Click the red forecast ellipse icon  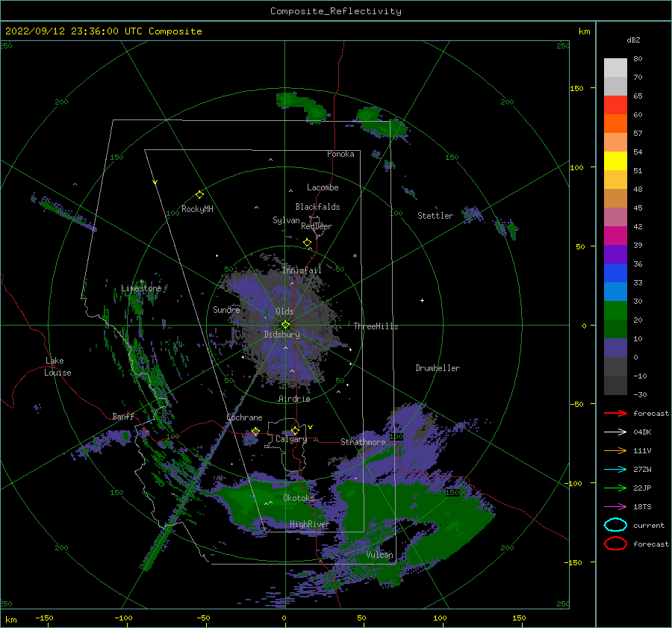point(615,544)
